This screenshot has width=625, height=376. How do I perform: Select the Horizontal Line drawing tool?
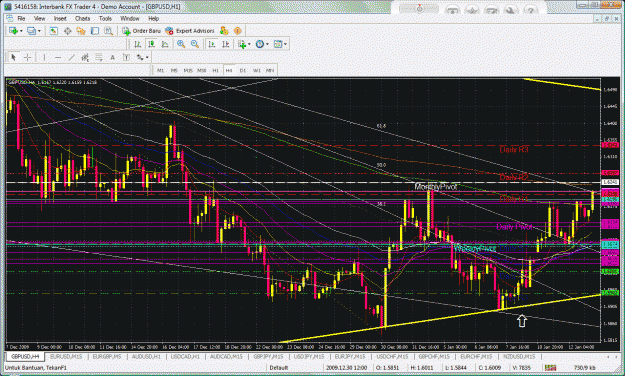coord(58,58)
